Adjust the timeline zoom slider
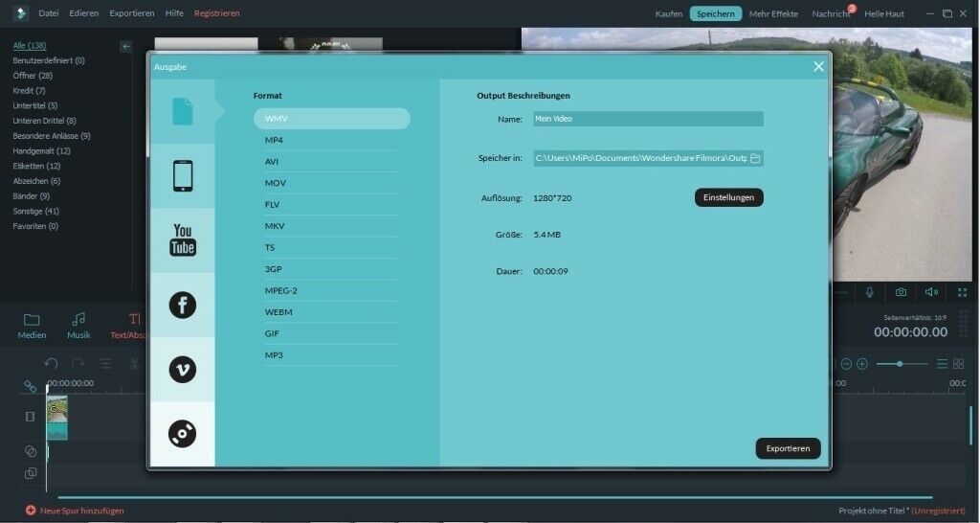The width and height of the screenshot is (980, 523). point(900,364)
